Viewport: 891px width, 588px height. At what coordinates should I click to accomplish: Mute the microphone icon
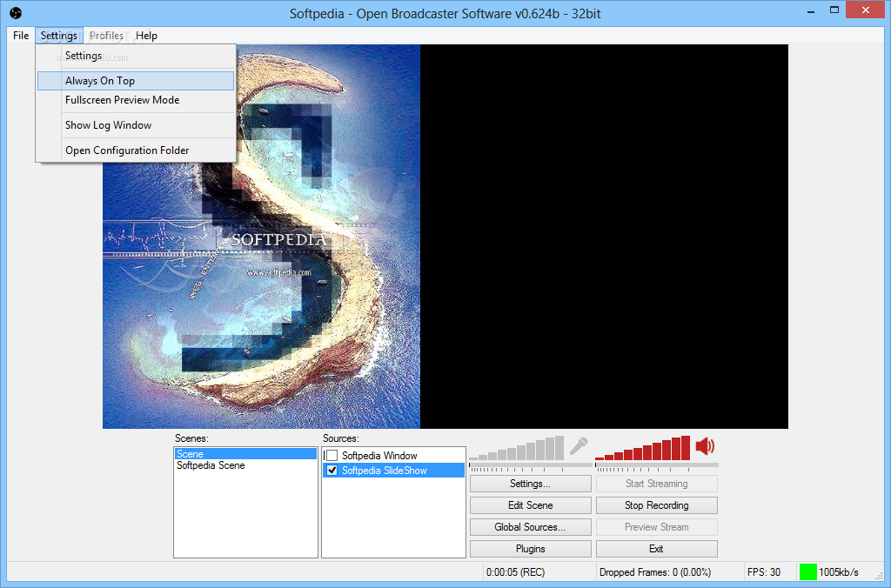pos(579,446)
